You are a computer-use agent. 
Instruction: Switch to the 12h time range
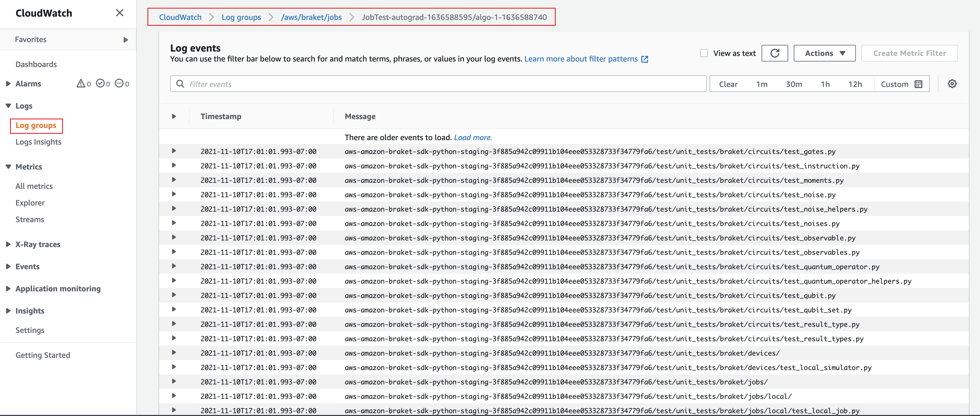point(855,84)
